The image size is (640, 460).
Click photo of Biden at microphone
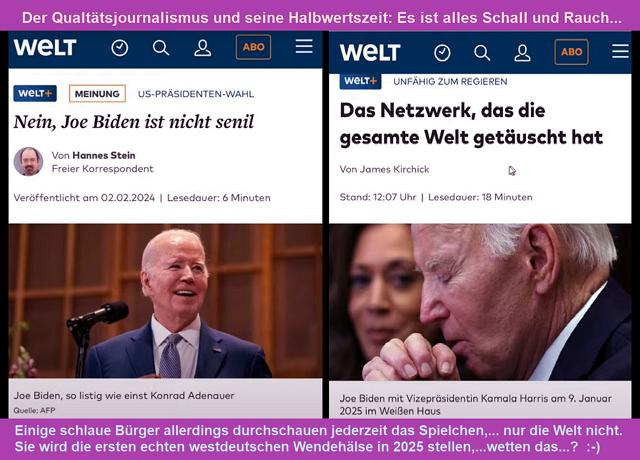(165, 301)
